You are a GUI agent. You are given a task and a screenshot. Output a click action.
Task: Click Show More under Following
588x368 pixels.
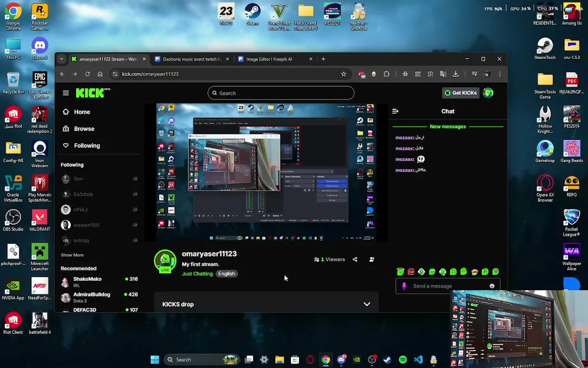(72, 255)
